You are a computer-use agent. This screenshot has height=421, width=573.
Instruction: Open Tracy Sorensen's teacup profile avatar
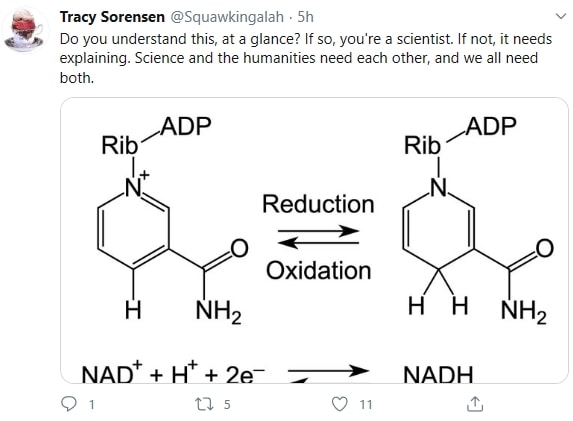pos(25,30)
